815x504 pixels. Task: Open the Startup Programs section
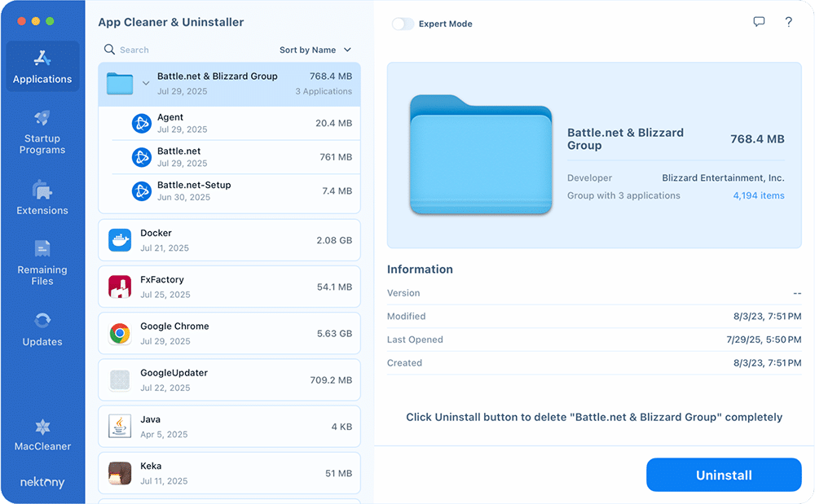point(42,133)
